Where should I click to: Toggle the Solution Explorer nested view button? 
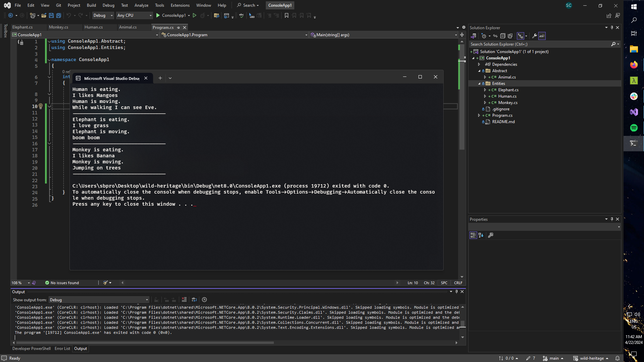pos(521,36)
